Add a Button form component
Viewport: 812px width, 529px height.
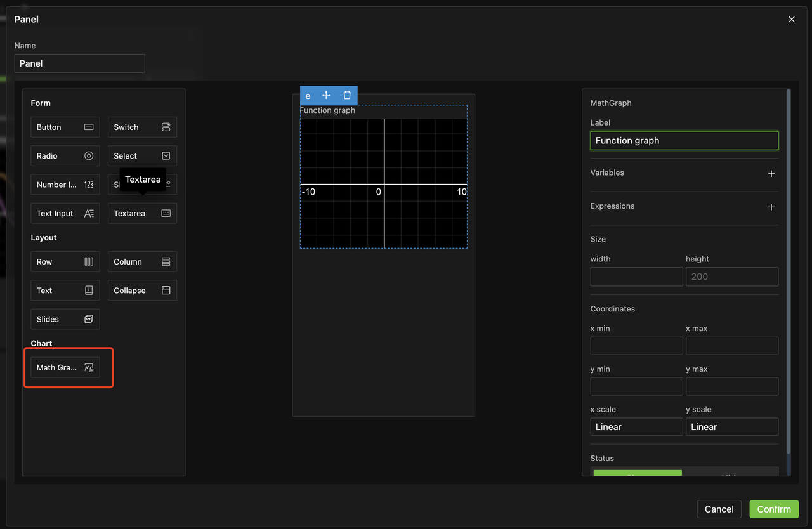[65, 127]
